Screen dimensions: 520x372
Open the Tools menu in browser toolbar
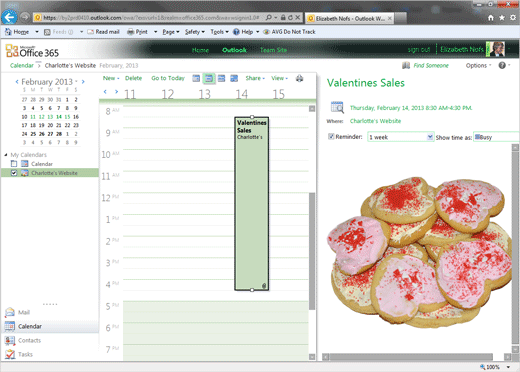219,32
